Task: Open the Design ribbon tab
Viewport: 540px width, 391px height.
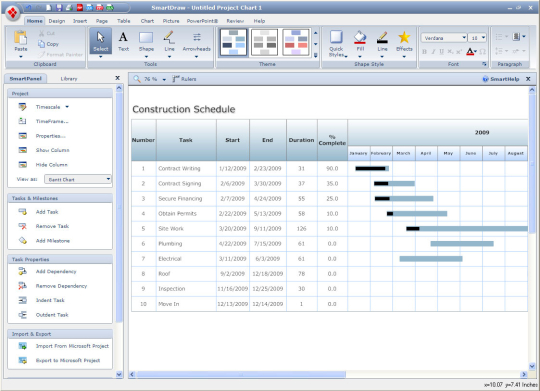Action: (x=57, y=21)
